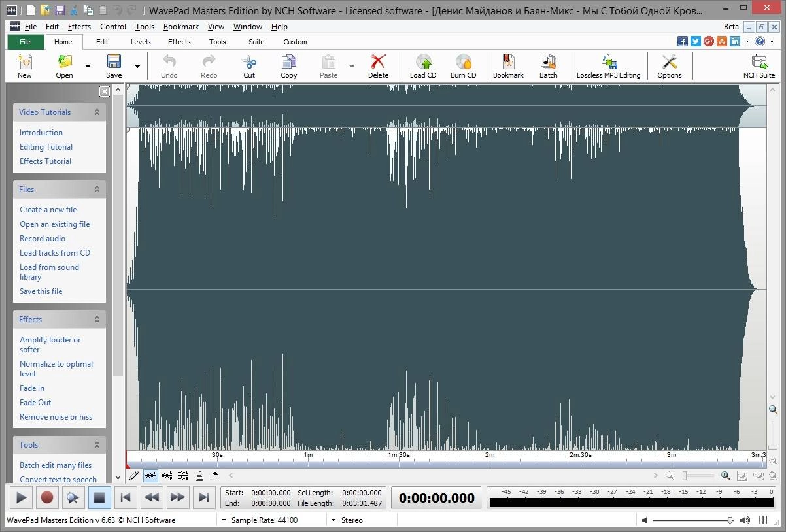Close the left sidebar panel with X
The height and width of the screenshot is (532, 786).
[x=104, y=91]
